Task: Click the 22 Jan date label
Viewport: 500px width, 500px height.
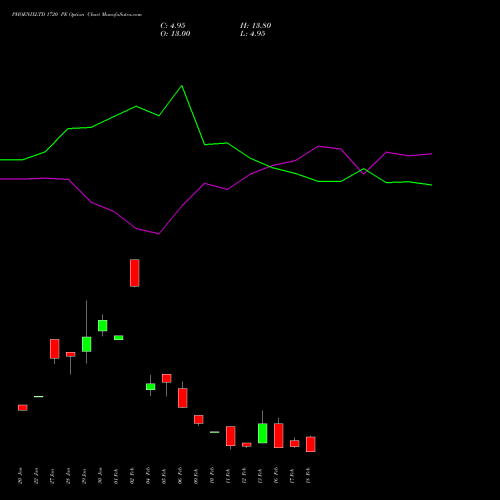Action: (37, 476)
